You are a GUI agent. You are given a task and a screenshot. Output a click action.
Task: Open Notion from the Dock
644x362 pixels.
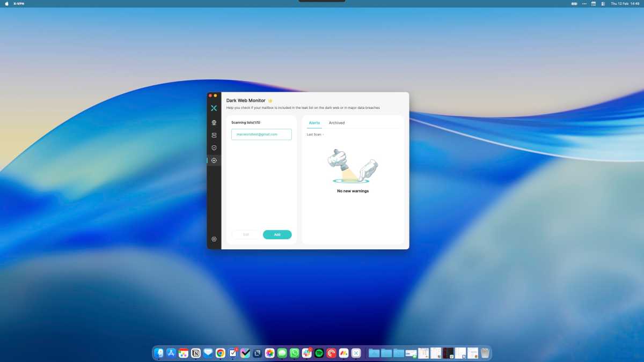(x=195, y=353)
